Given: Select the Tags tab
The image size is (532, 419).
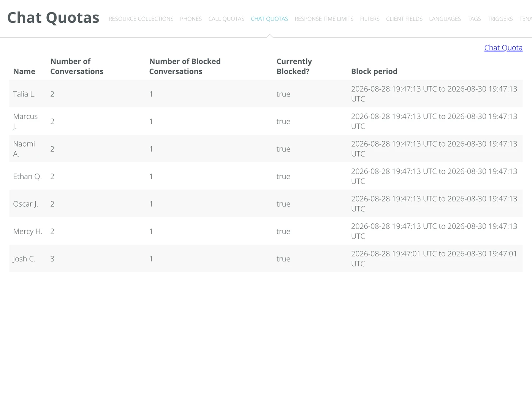Looking at the screenshot, I should (474, 19).
